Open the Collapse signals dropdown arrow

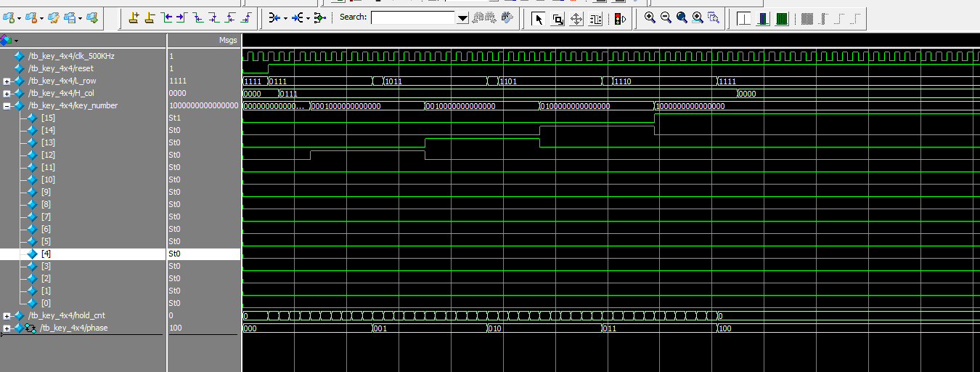click(284, 18)
